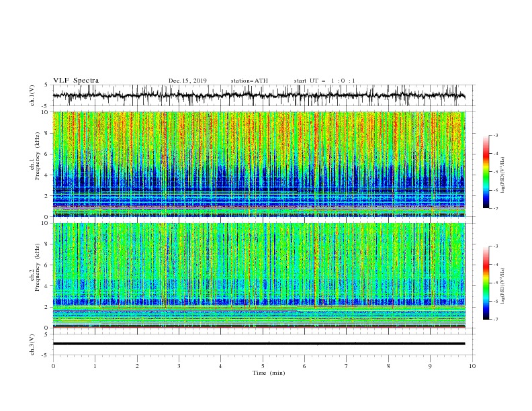This screenshot has width=532, height=411.
Task: Select the "ch.1(V)" axis label
Action: (32, 95)
